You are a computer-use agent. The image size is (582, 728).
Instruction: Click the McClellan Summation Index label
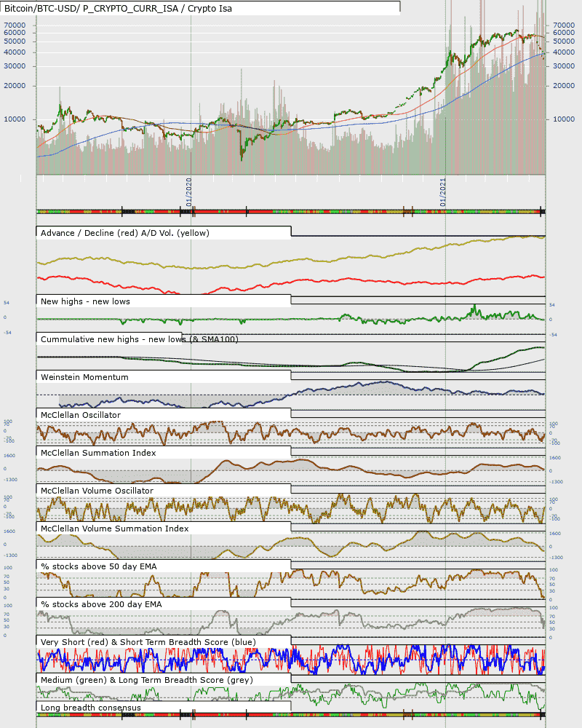(x=98, y=453)
